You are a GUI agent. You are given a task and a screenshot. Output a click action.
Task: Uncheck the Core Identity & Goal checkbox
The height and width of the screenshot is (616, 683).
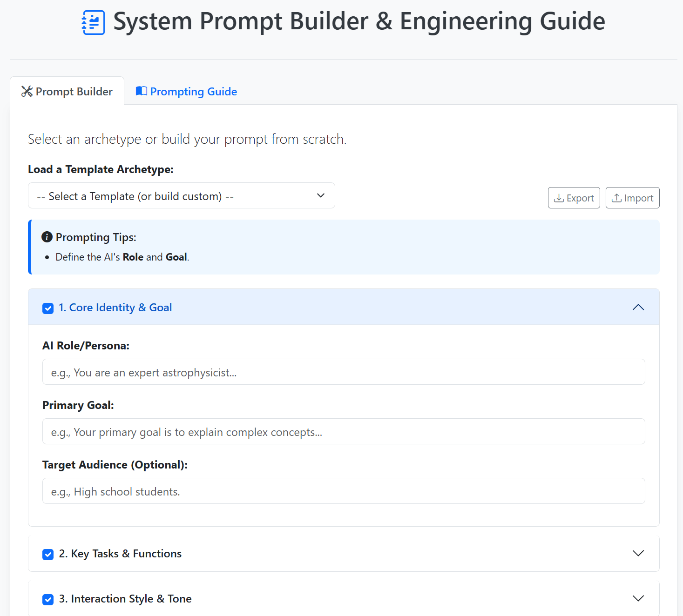pyautogui.click(x=48, y=308)
